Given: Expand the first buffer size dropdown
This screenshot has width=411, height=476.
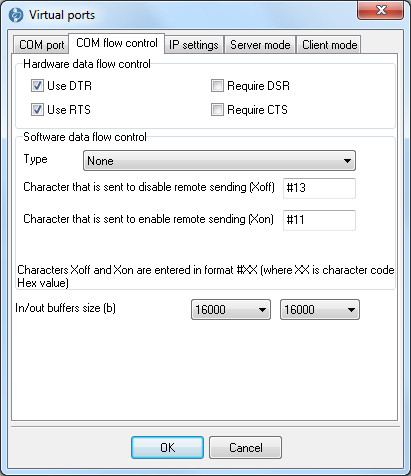Looking at the screenshot, I should point(231,310).
